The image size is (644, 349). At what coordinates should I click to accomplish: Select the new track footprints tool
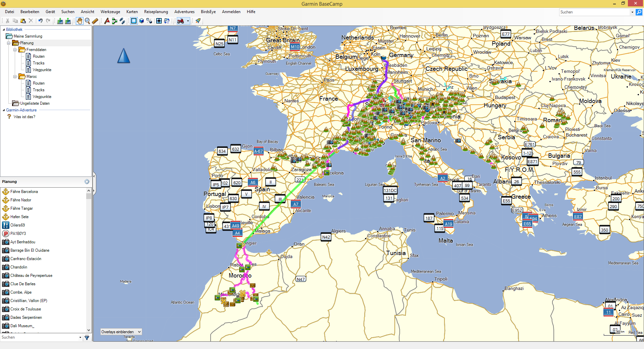click(122, 21)
